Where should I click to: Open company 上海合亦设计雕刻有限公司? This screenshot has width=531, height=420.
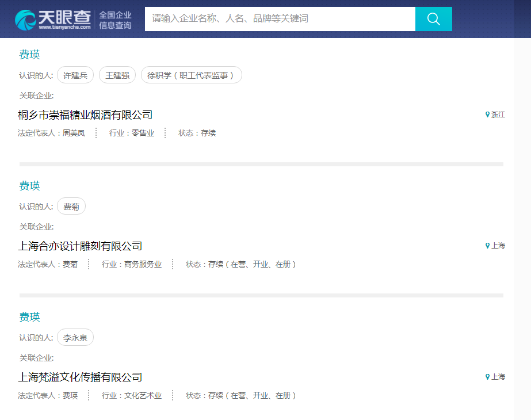[80, 246]
